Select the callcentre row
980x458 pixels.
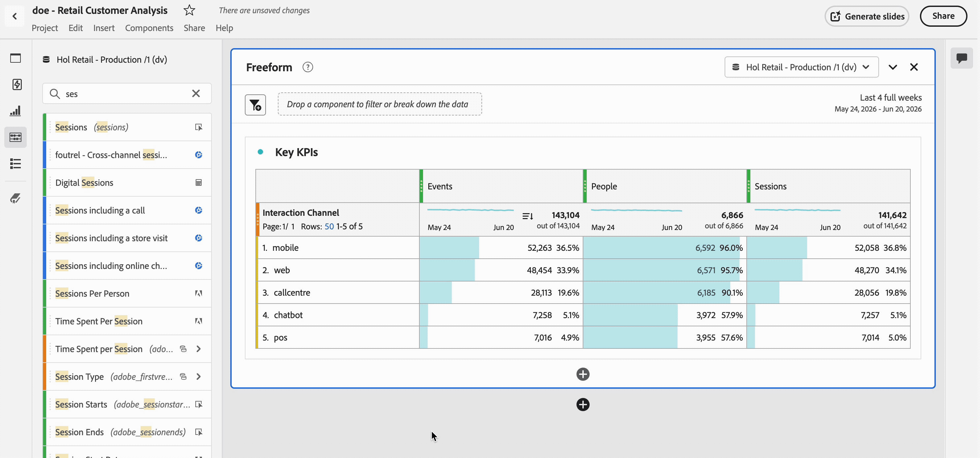click(x=338, y=293)
